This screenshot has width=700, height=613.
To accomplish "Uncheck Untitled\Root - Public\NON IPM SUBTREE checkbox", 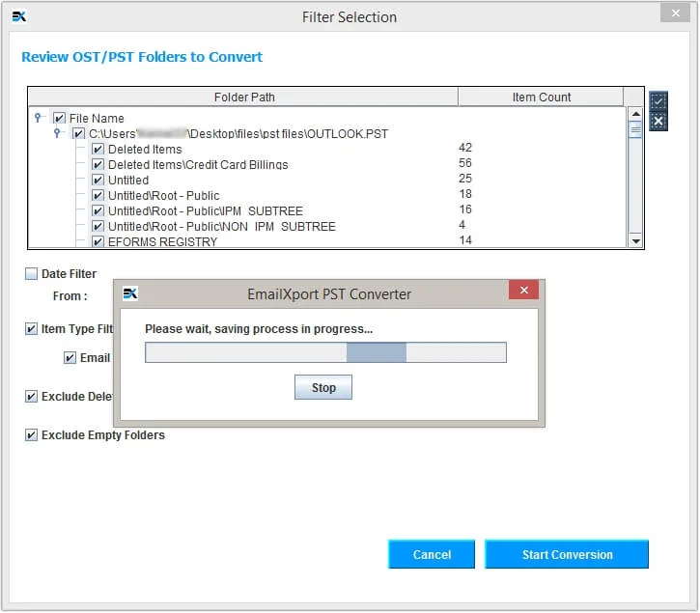I will tap(98, 226).
